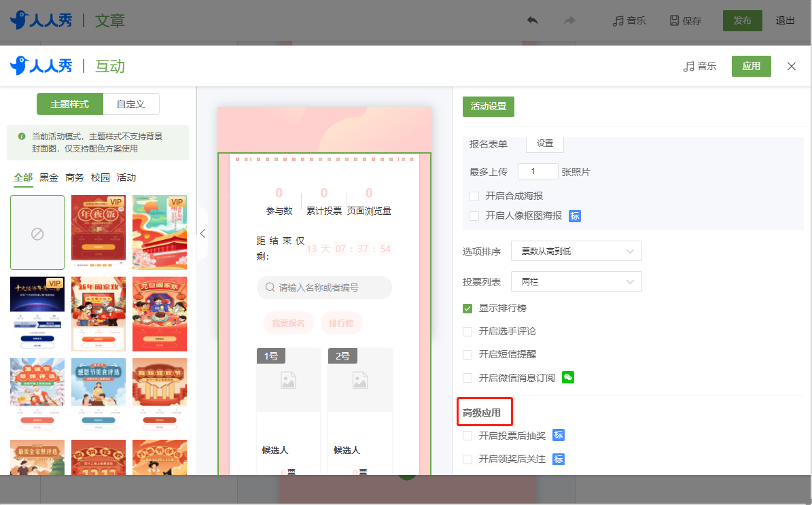Check the 开启微信消息订阅 checkbox
The image size is (812, 505).
[467, 378]
